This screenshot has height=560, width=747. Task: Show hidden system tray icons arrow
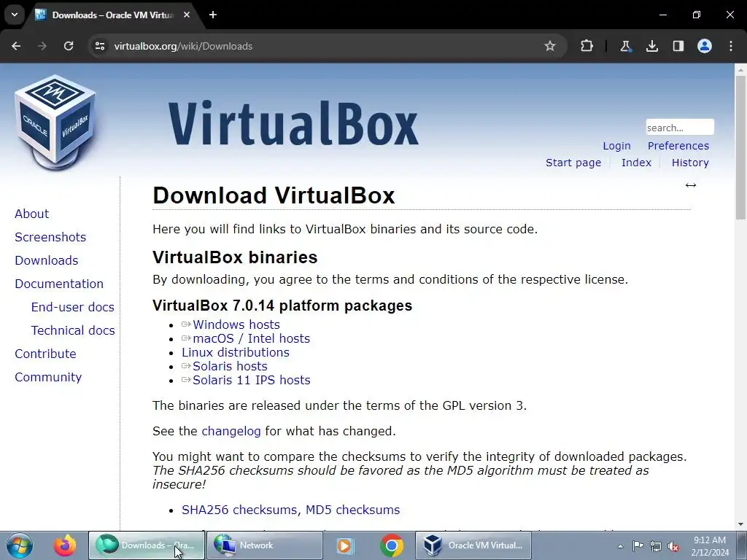pyautogui.click(x=620, y=546)
